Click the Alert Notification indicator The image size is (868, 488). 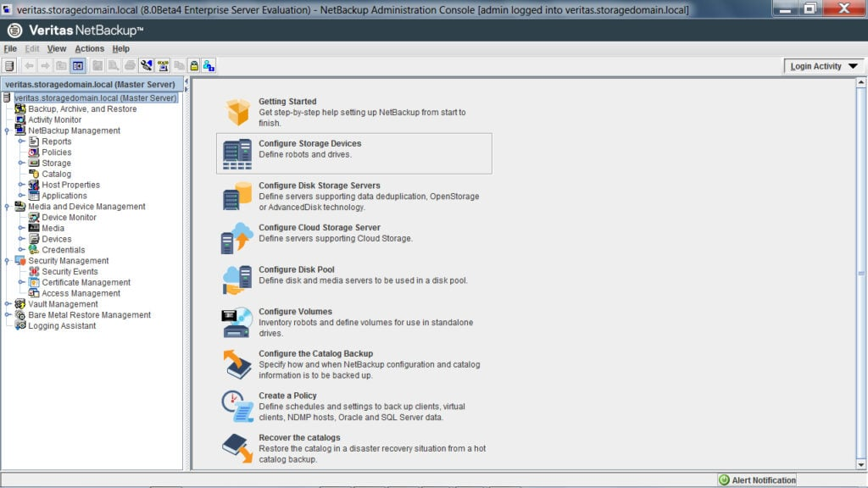click(x=756, y=480)
